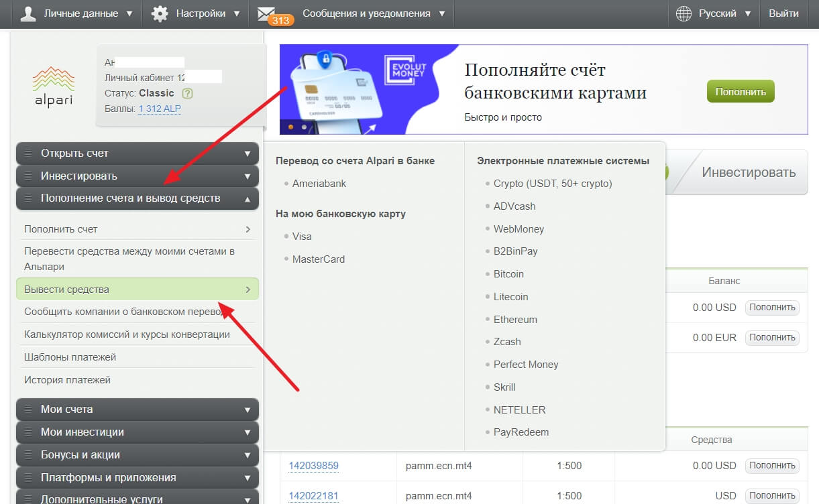
Task: Click the green question-mark status help icon
Action: (187, 93)
